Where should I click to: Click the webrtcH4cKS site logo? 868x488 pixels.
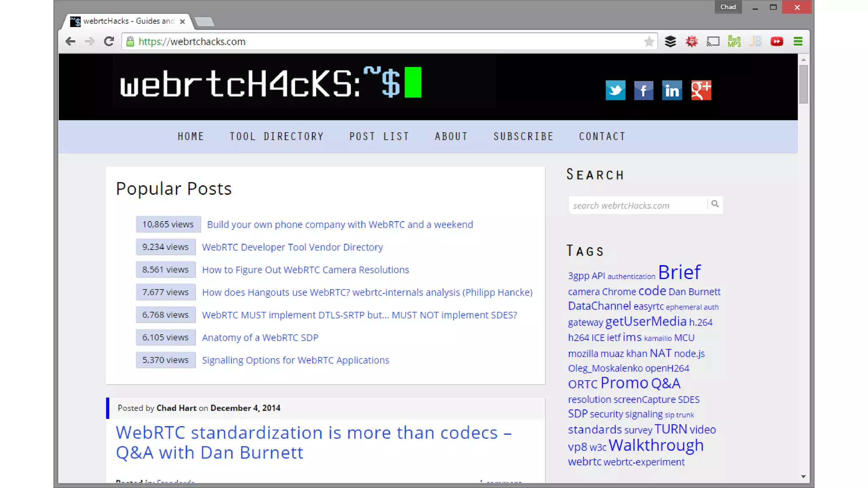[271, 82]
